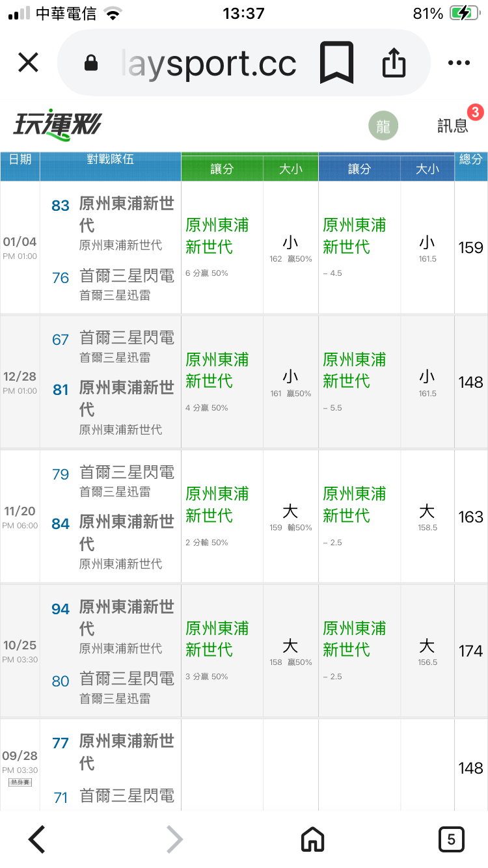Screen dimensions: 488x868
Task: Open the 玩運彩 logo home link
Action: click(x=57, y=125)
